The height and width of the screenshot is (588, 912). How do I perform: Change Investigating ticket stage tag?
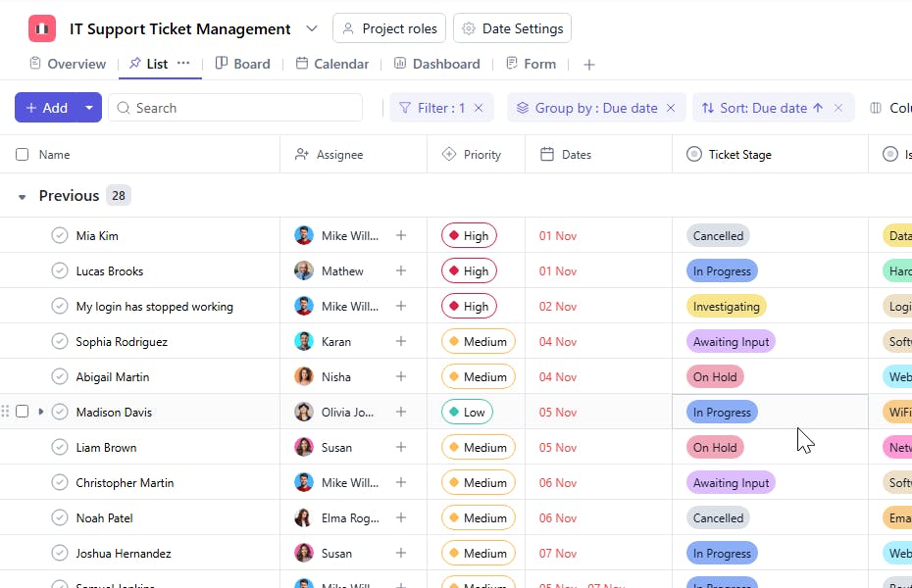tap(727, 306)
